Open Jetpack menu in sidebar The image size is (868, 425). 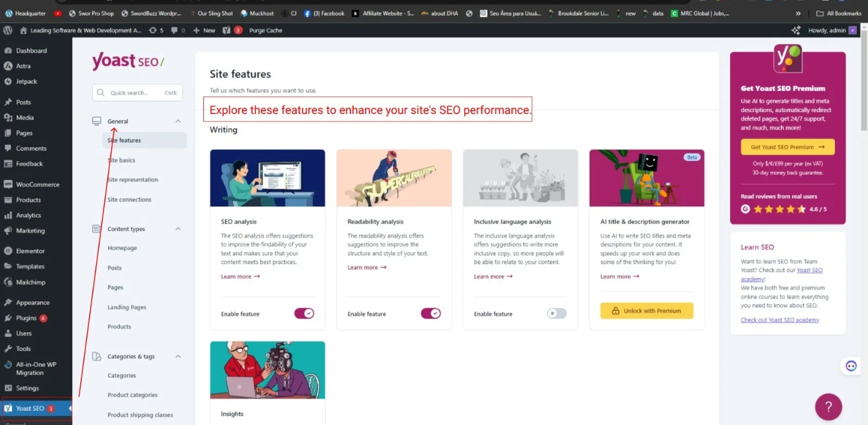pos(27,81)
